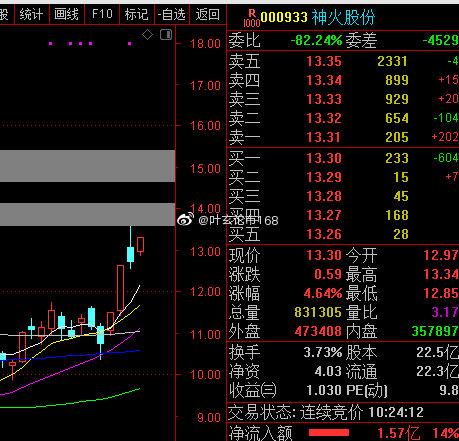Select 买二 price 13.29

(324, 177)
